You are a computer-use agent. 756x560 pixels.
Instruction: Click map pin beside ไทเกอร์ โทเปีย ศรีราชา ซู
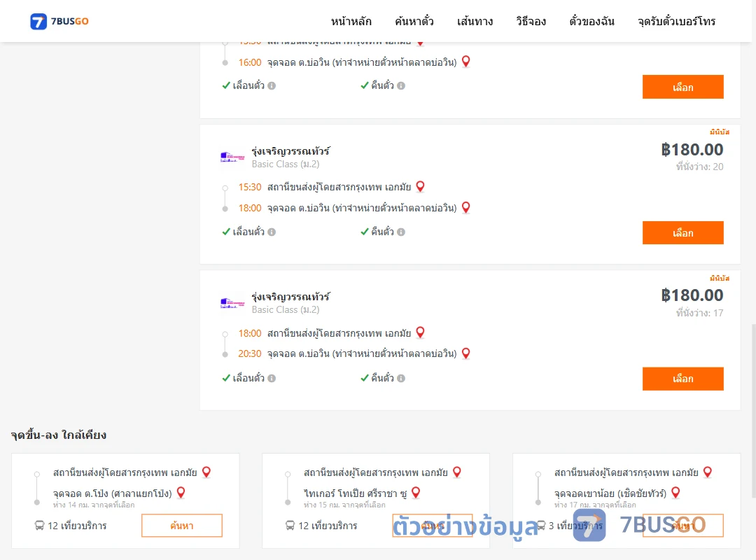pos(416,493)
